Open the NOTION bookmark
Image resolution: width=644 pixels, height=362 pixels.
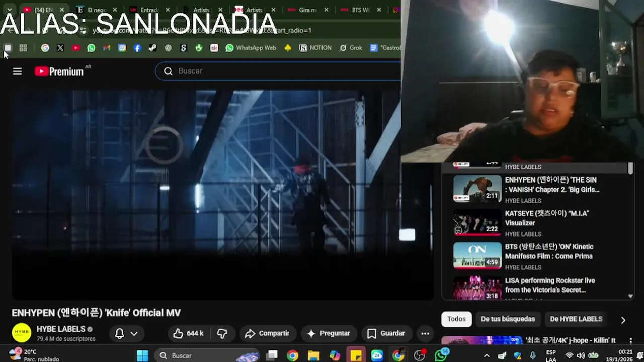point(315,48)
